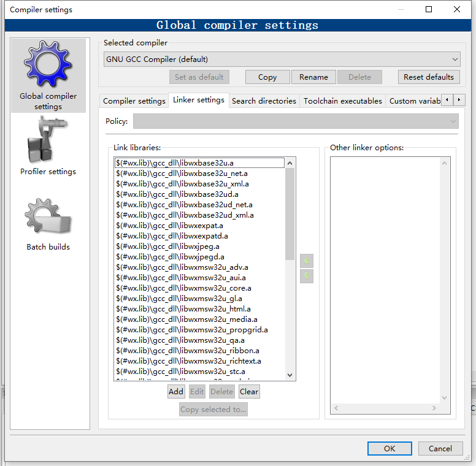The height and width of the screenshot is (466, 476).
Task: Select libwxjpegd.a library entry
Action: [x=199, y=257]
